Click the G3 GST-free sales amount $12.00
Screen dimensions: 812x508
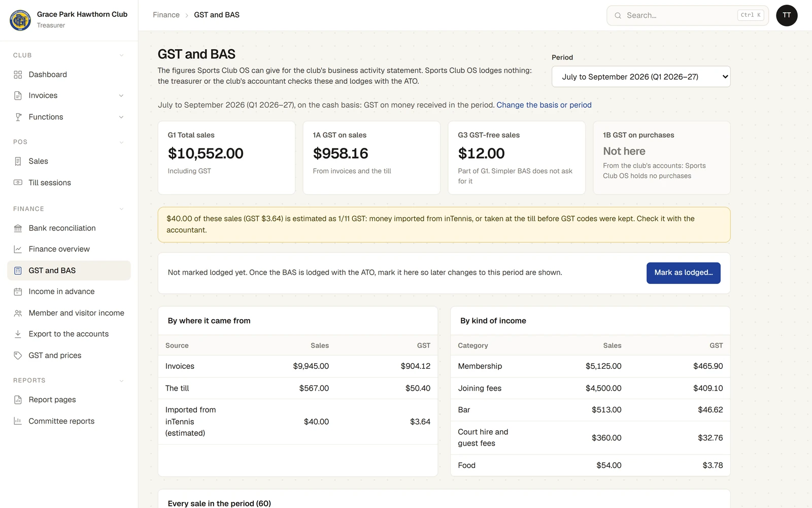click(x=481, y=153)
